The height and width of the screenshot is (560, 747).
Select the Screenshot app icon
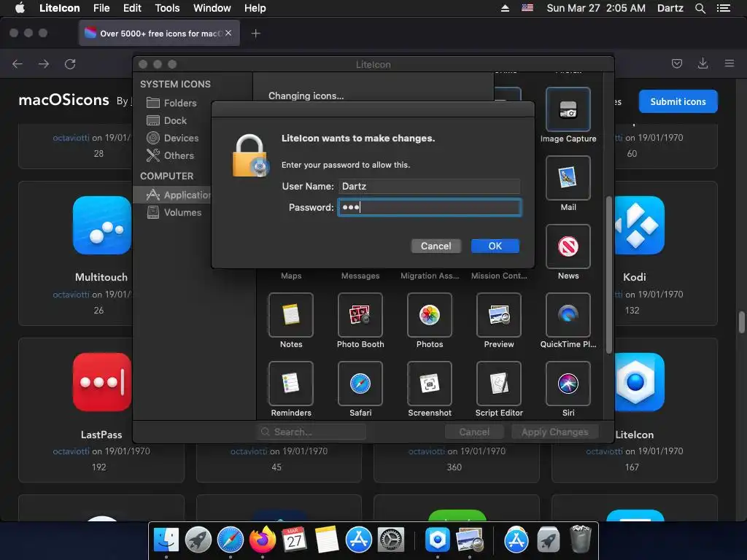click(x=429, y=384)
